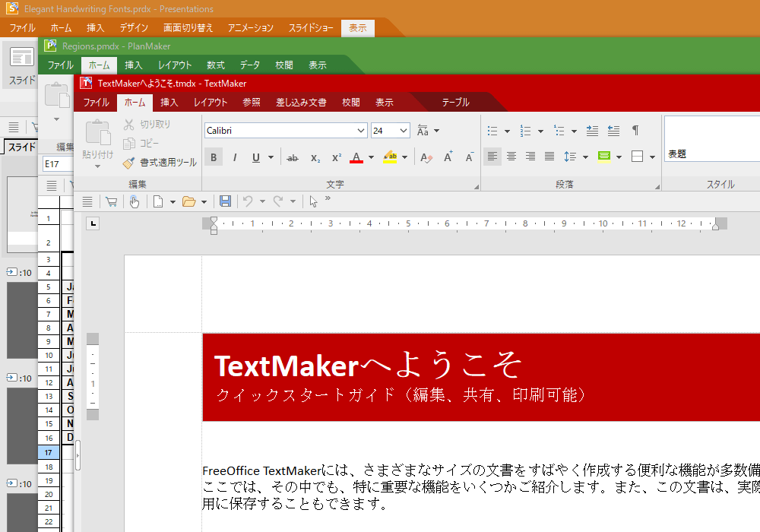The width and height of the screenshot is (760, 532).
Task: Toggle the paragraph marks ¶ display
Action: coord(635,131)
